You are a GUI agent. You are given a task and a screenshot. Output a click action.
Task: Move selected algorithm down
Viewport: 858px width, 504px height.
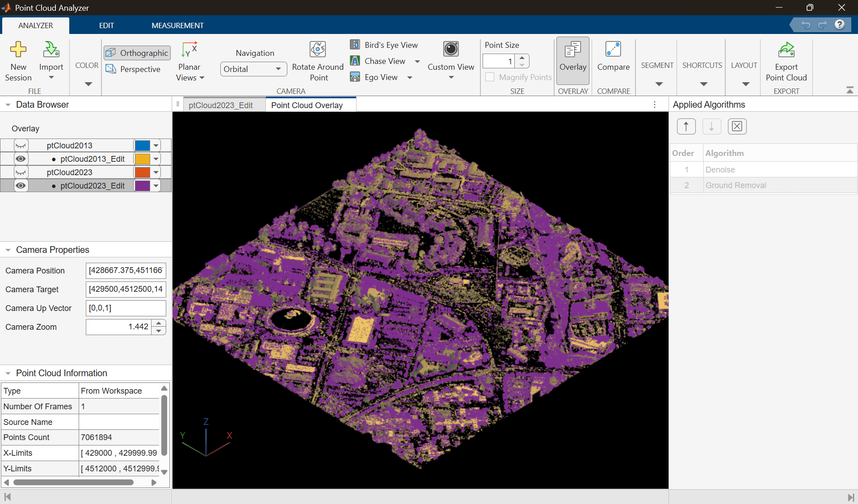712,126
